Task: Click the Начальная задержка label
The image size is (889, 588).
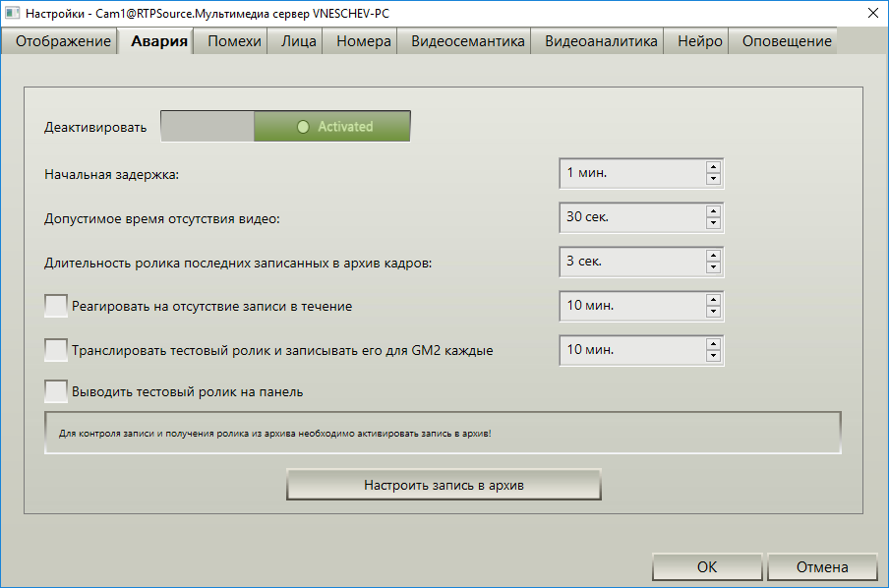Action: 112,175
